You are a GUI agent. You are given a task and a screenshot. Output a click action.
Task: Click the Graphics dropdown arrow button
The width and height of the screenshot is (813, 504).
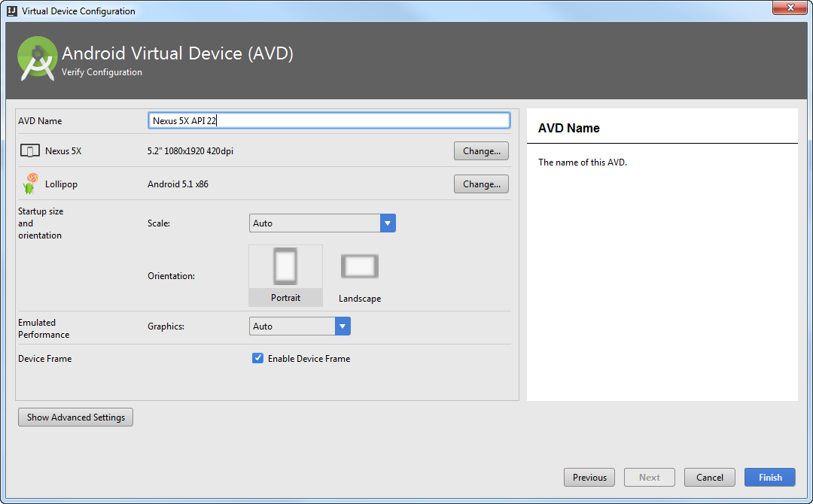pos(343,326)
